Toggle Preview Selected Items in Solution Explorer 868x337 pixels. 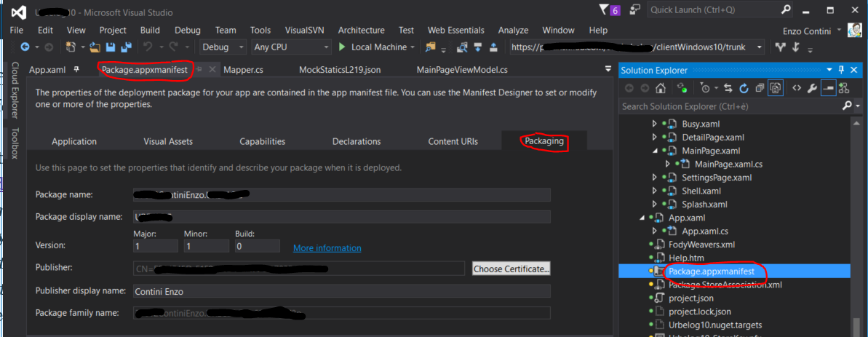828,88
